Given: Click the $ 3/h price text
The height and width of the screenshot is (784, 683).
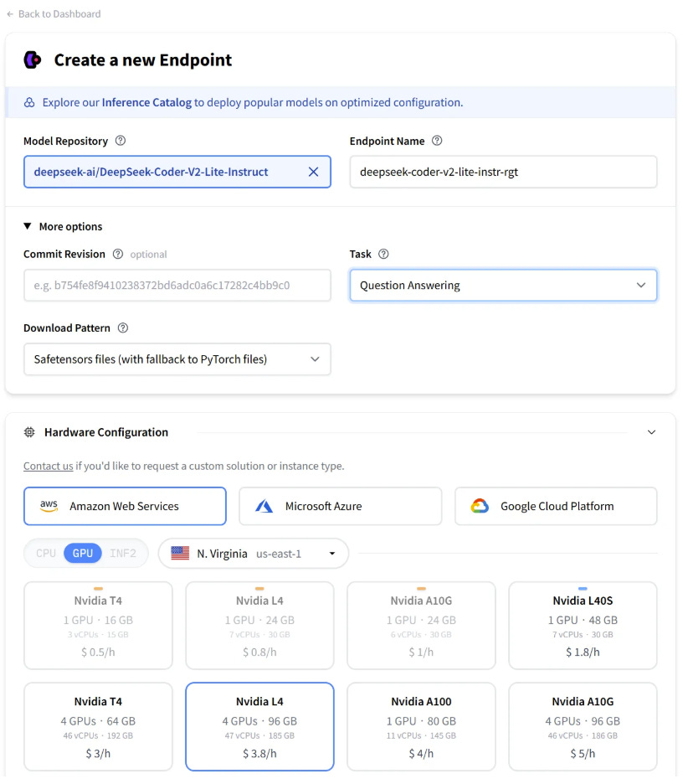Looking at the screenshot, I should 99,754.
